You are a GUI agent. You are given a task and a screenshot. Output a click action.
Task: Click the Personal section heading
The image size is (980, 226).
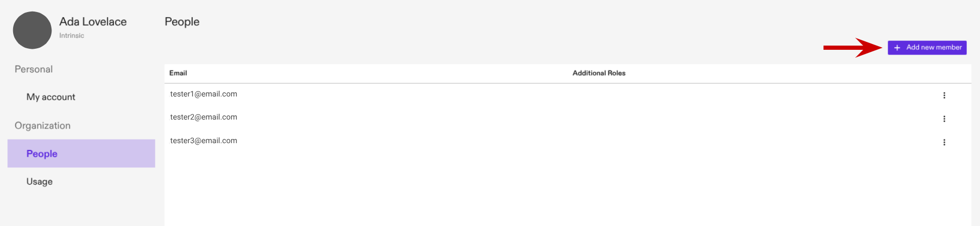(34, 69)
